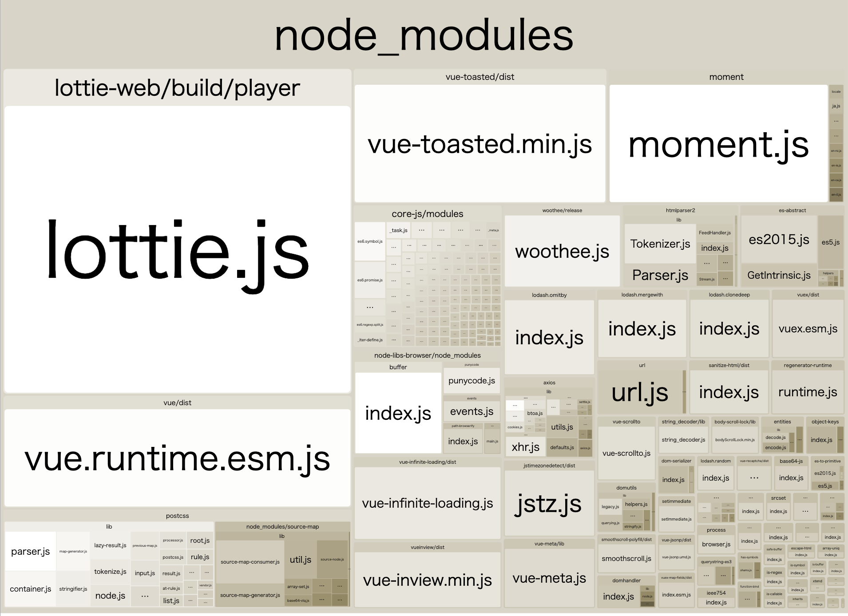
Task: Click the ja.js locale block in moment
Action: pyautogui.click(x=836, y=106)
